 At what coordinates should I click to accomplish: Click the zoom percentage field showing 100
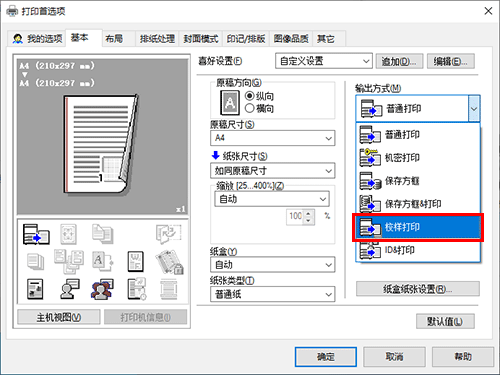(295, 217)
